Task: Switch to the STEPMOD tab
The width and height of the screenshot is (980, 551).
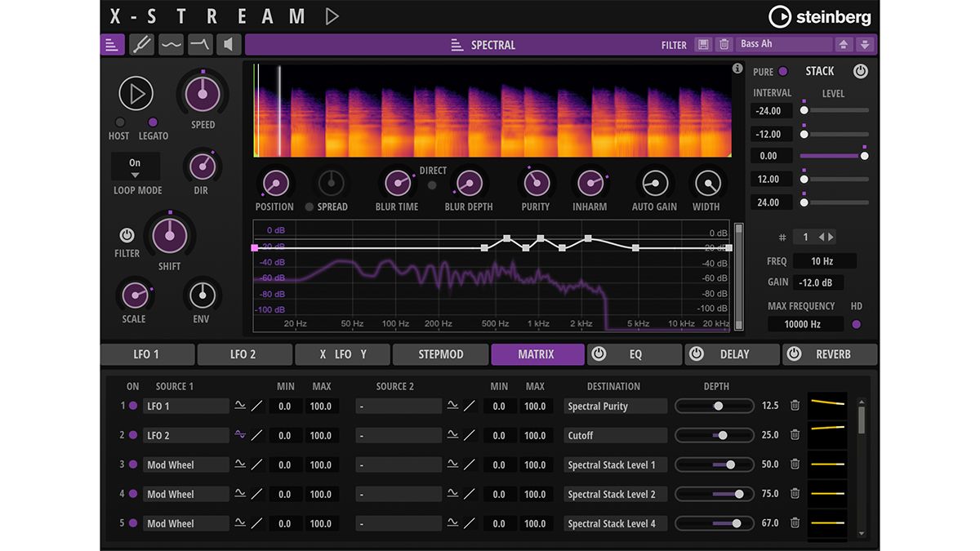Action: tap(440, 354)
